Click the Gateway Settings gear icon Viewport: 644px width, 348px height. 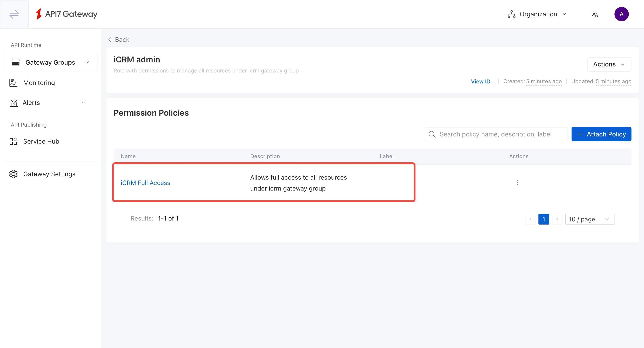coord(13,174)
